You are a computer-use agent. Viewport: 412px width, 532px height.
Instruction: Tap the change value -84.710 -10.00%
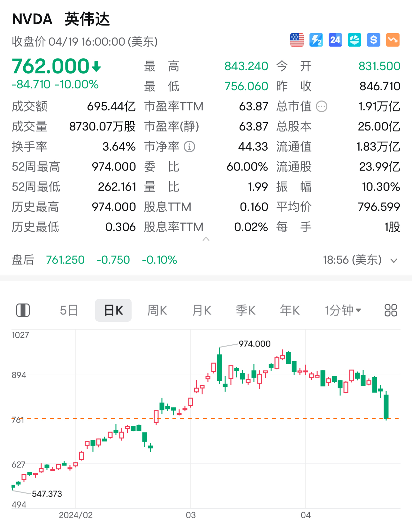(55, 85)
